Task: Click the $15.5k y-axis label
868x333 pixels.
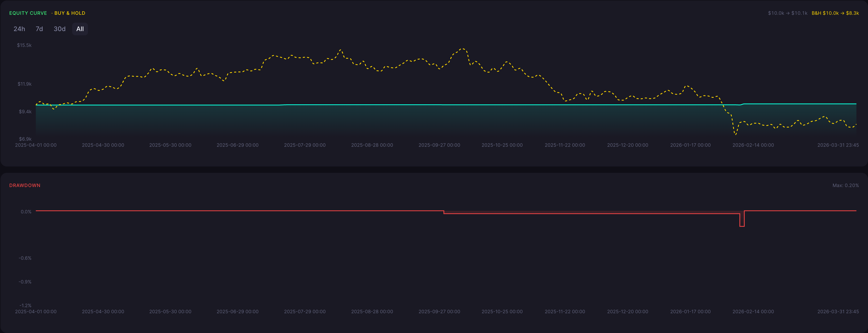Action: pos(24,45)
